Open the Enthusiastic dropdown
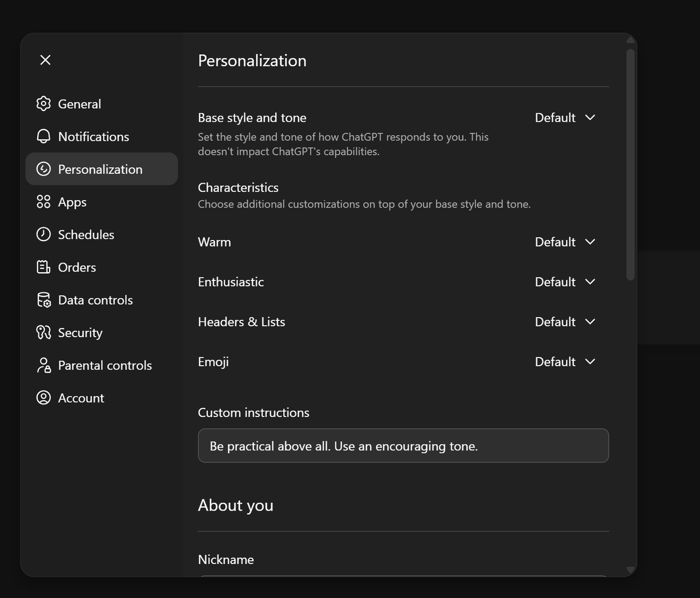The width and height of the screenshot is (700, 598). tap(565, 282)
